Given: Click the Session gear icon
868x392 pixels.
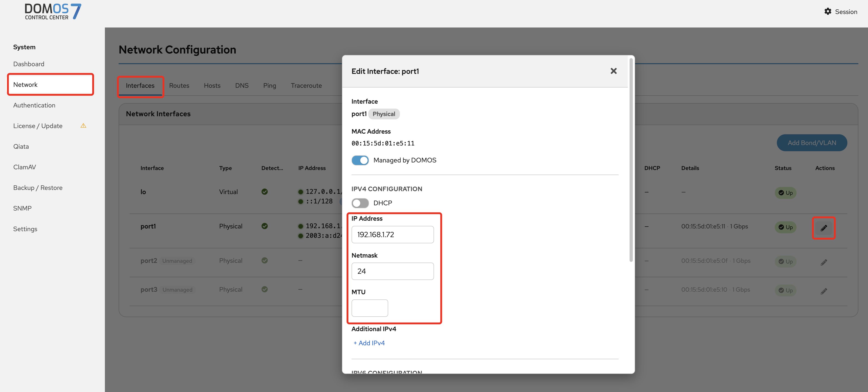Looking at the screenshot, I should point(827,11).
